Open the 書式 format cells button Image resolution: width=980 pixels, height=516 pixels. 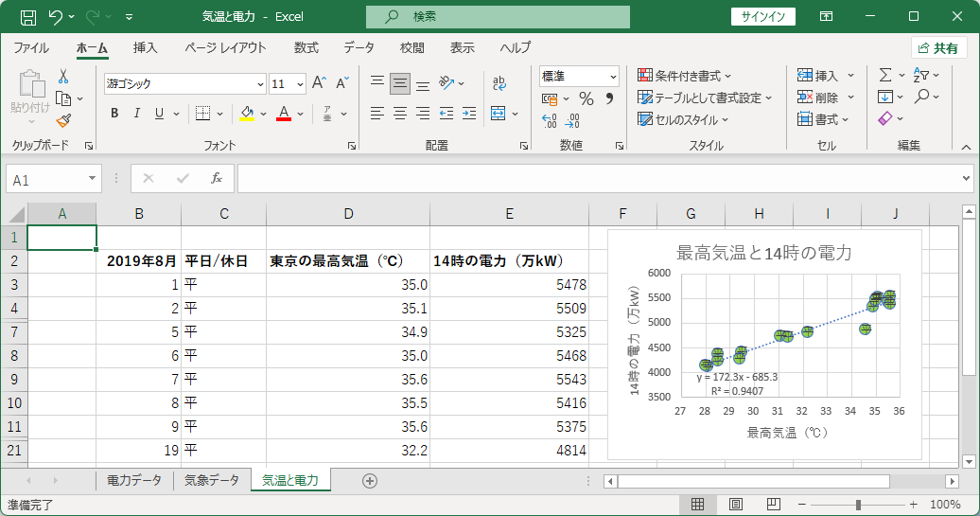823,119
